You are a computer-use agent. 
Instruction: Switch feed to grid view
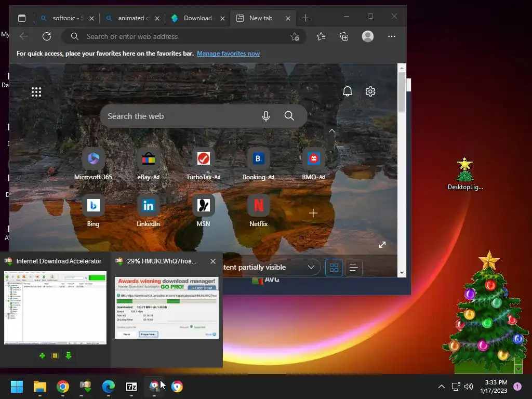coord(334,268)
